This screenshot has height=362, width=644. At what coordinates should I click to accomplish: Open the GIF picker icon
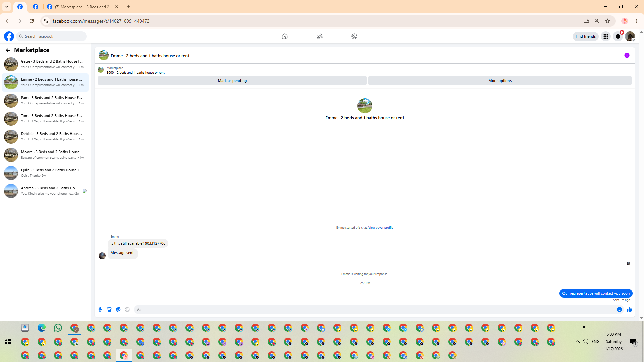127,310
